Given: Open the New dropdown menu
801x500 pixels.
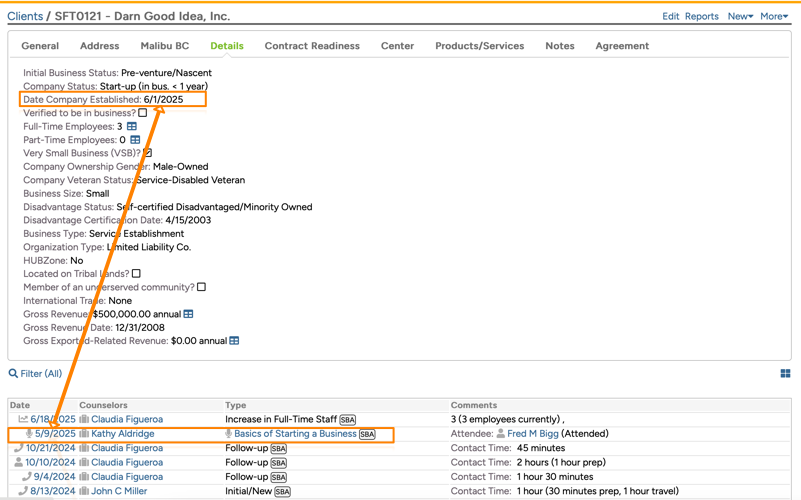Looking at the screenshot, I should pos(740,16).
